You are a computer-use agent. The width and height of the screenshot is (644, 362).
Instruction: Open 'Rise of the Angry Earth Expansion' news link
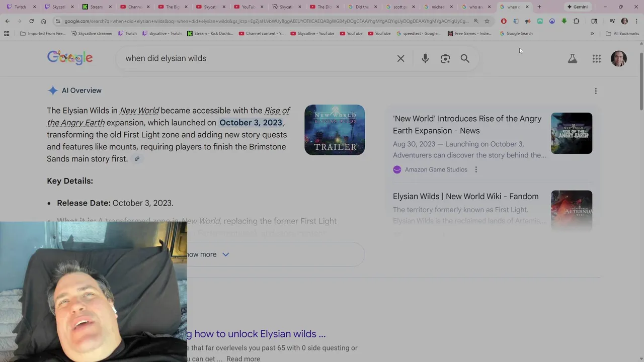click(467, 125)
